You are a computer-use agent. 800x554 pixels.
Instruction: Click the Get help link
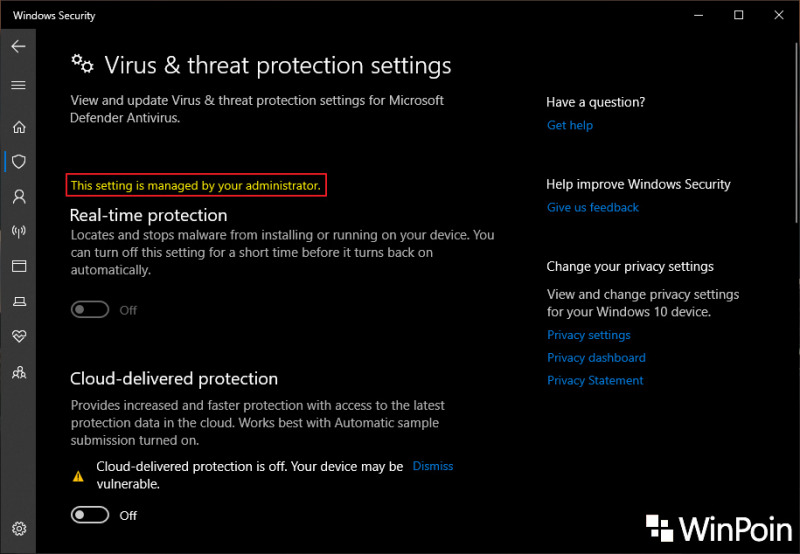pos(570,125)
